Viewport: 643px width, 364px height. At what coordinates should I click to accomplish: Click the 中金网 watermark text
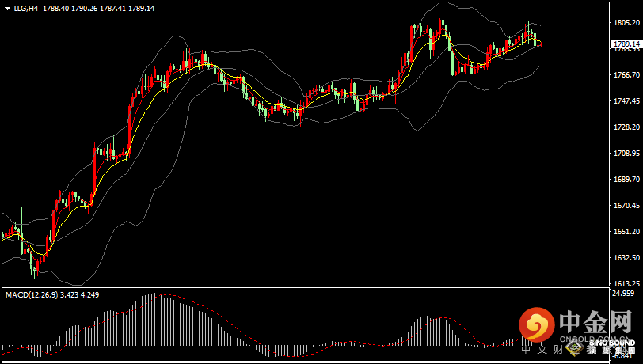[x=594, y=323]
